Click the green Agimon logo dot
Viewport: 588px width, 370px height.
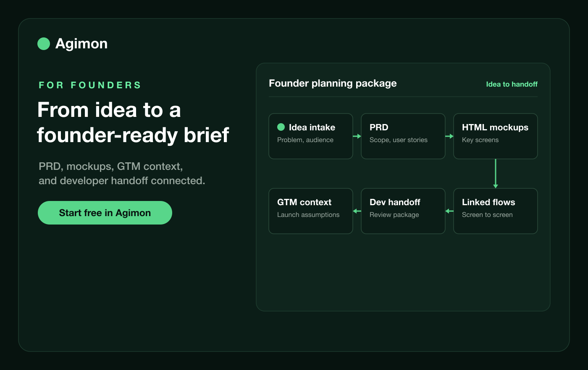point(44,44)
